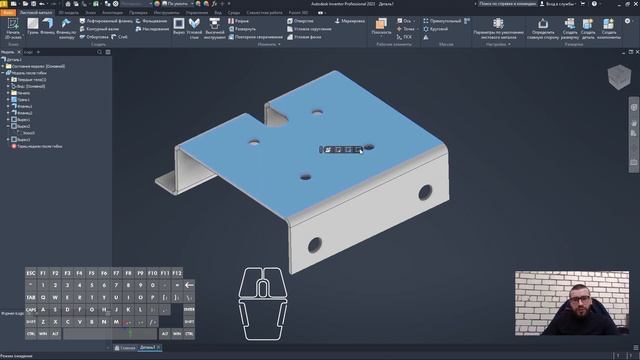Switch to the Эскиз ribbon tab

pyautogui.click(x=90, y=13)
